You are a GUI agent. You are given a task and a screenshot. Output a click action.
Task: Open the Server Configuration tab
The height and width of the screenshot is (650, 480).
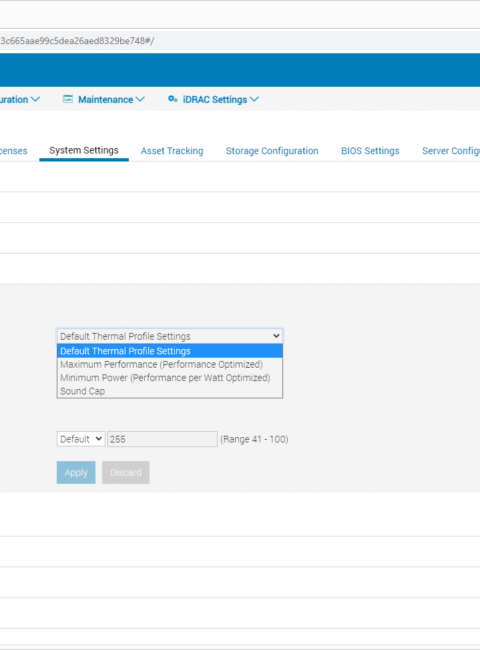click(451, 151)
